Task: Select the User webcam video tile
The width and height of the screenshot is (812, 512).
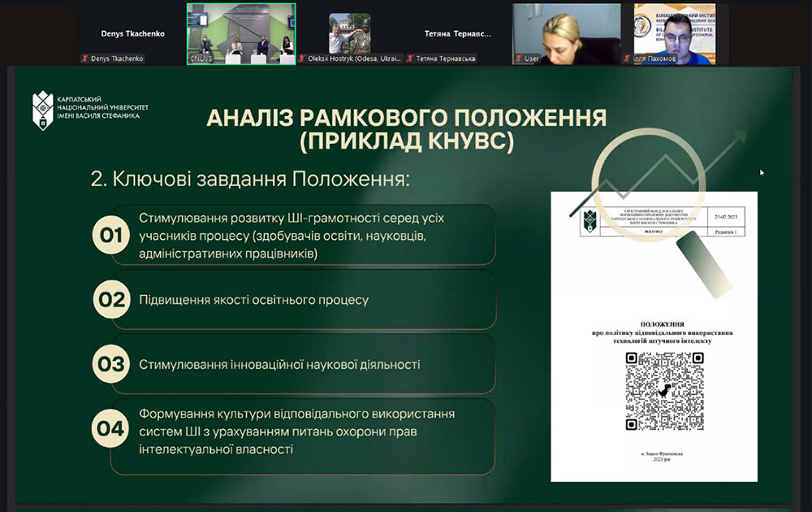Action: coord(566,33)
